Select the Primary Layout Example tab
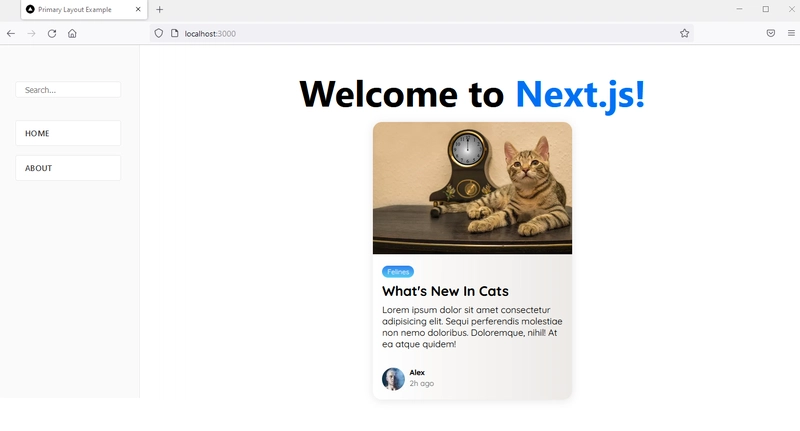The height and width of the screenshot is (431, 800). [x=84, y=10]
